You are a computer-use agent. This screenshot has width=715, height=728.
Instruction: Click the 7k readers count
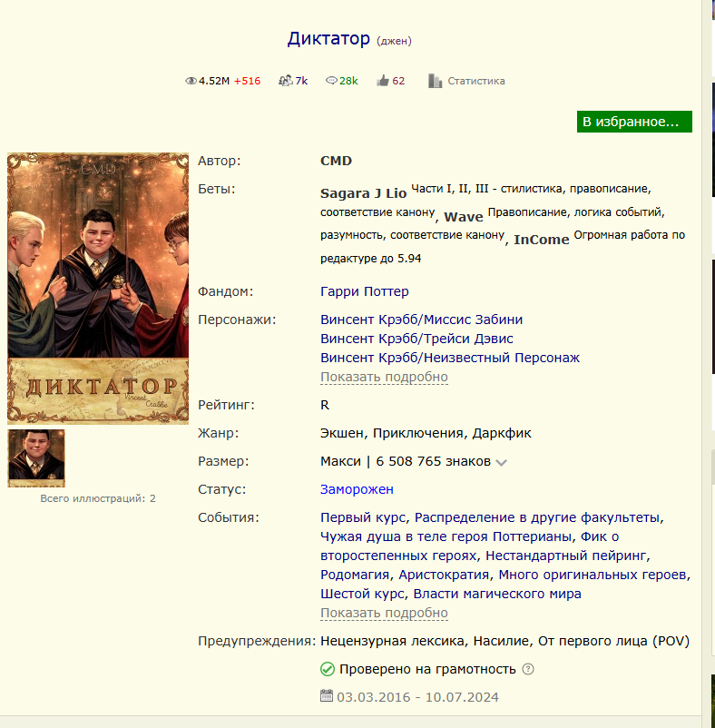coord(301,81)
